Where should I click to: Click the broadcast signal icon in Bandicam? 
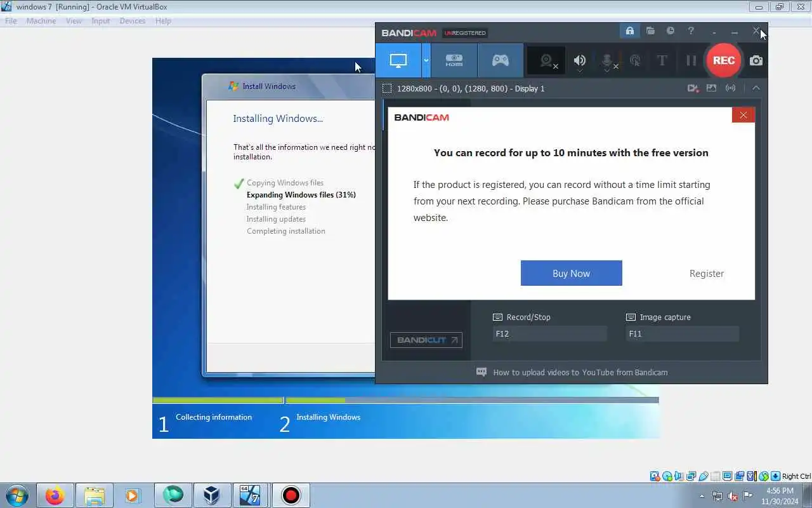731,88
